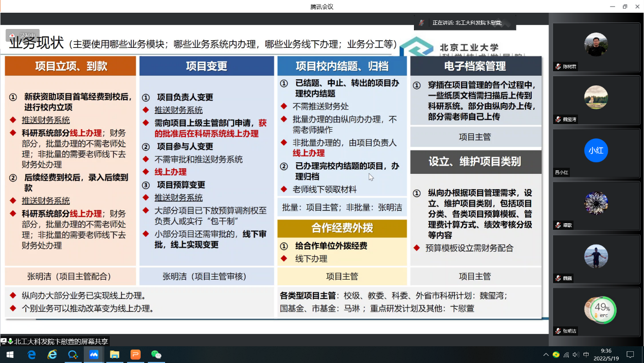Click the muted mic icon beside 魏玺湾
The height and width of the screenshot is (363, 644).
(x=558, y=119)
